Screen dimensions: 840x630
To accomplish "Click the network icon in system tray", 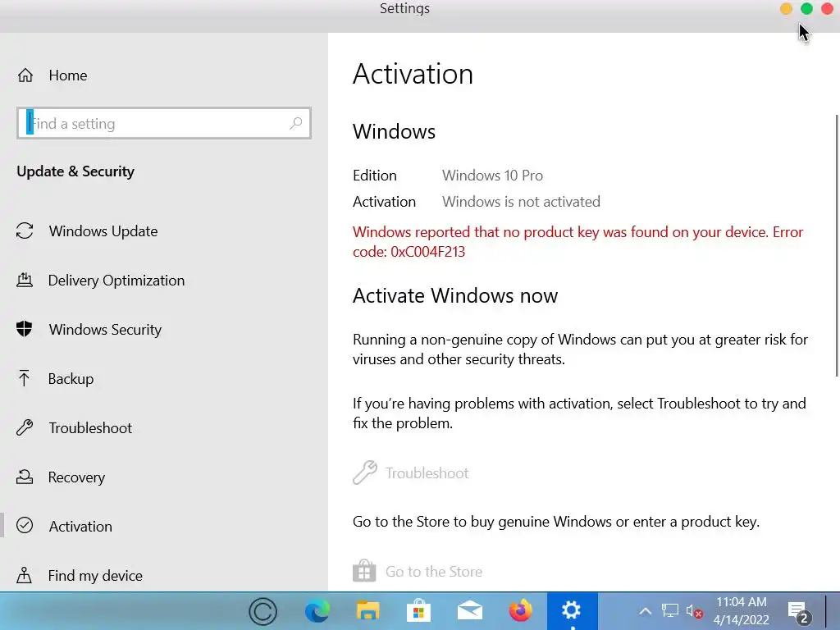I will [x=669, y=610].
